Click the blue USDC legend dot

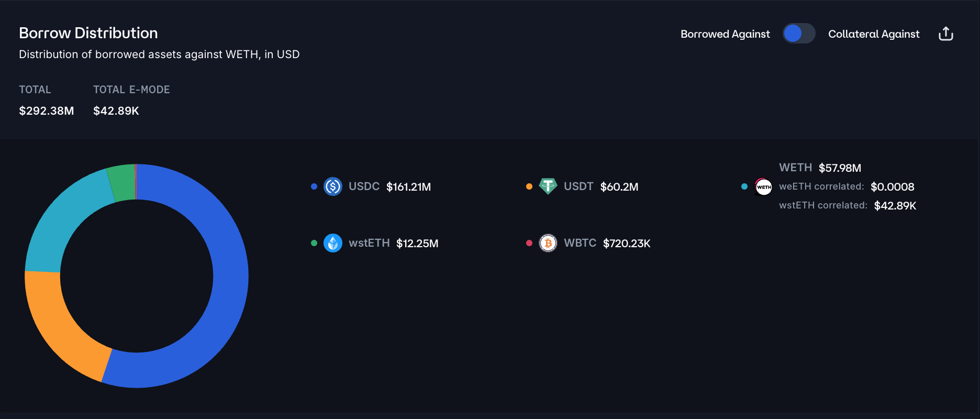pyautogui.click(x=314, y=186)
